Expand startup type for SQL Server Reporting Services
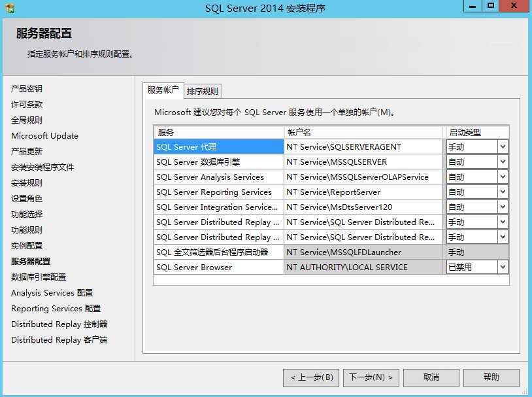This screenshot has height=397, width=532. point(503,192)
